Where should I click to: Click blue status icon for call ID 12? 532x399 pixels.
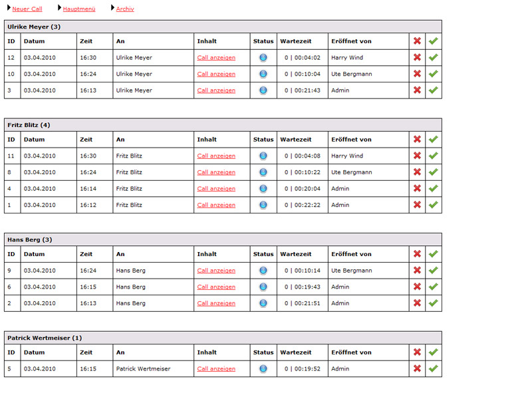click(x=263, y=58)
